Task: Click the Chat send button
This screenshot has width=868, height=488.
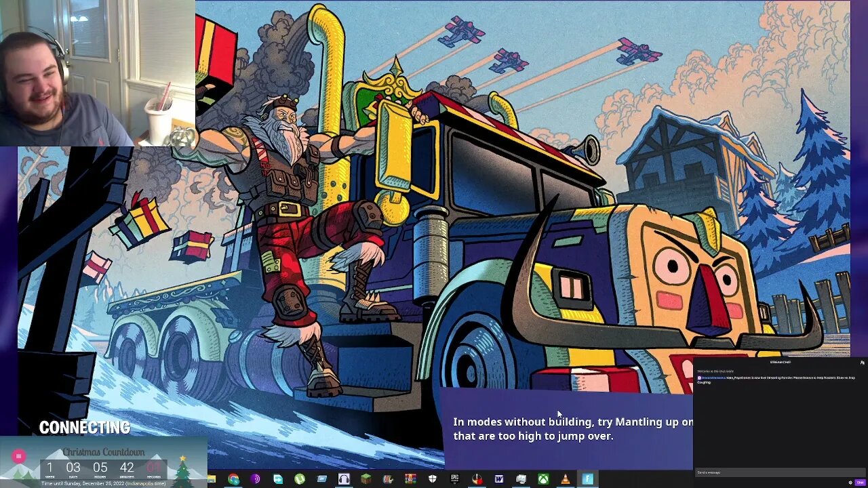Action: coord(860,483)
